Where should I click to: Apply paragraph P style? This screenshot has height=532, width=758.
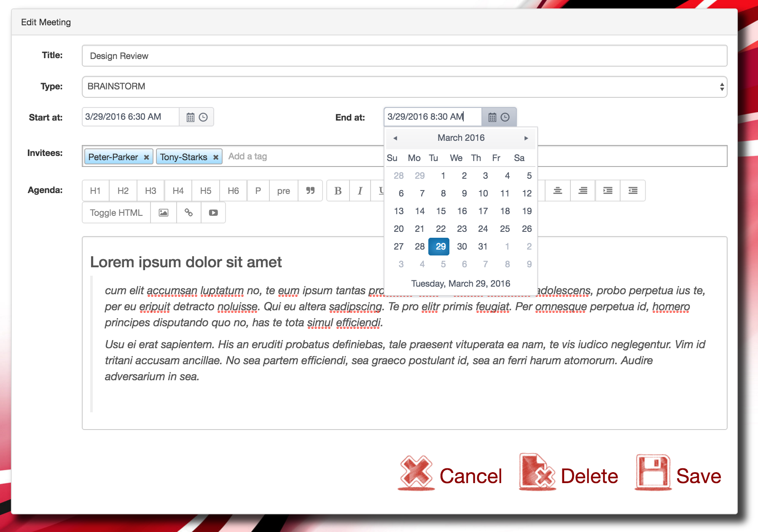point(258,191)
